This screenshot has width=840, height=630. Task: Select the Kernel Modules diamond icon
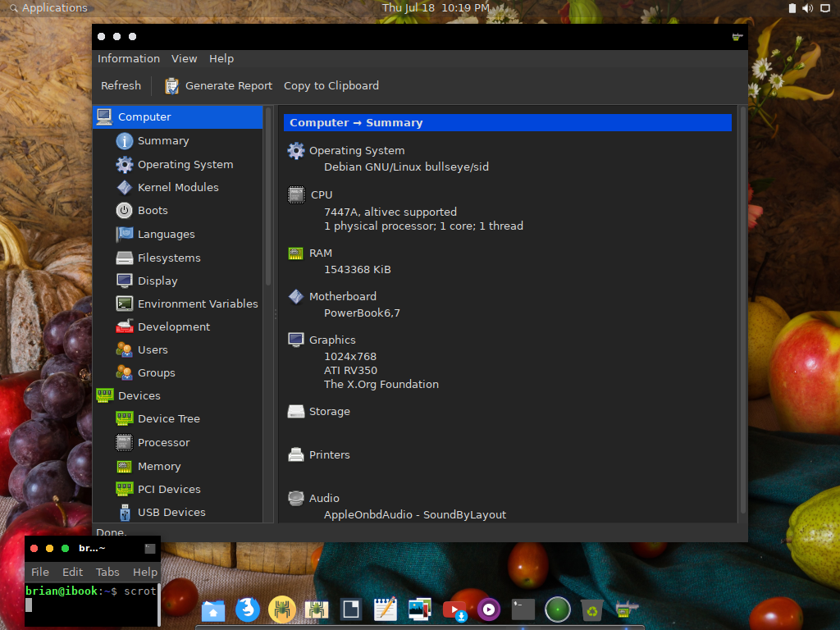coord(125,188)
